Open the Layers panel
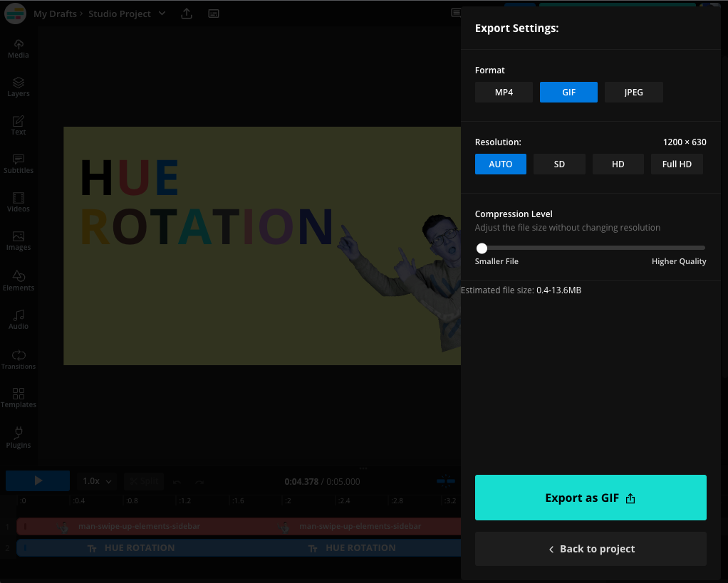The image size is (728, 583). (x=18, y=86)
